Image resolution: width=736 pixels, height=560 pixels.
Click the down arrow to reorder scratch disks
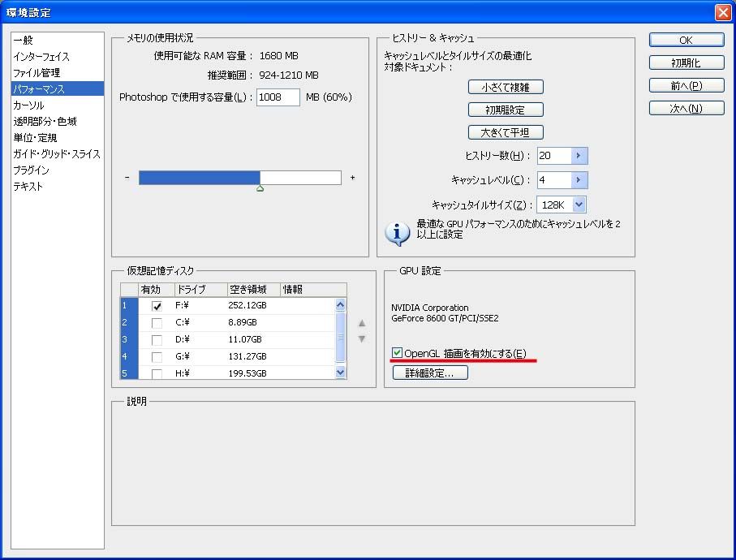[362, 339]
